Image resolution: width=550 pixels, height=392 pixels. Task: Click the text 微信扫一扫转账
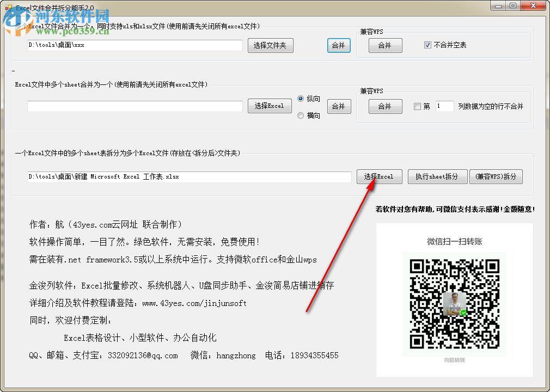(x=455, y=242)
